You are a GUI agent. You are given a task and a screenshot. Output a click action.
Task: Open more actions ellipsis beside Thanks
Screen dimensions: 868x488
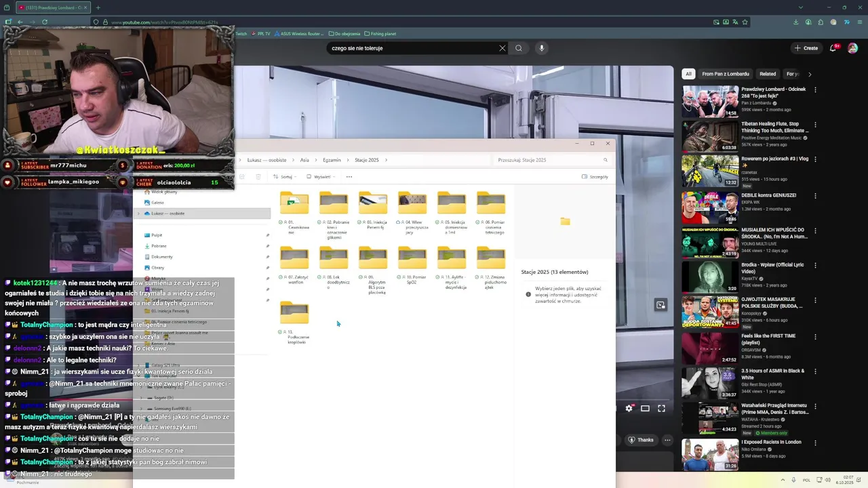coord(667,440)
